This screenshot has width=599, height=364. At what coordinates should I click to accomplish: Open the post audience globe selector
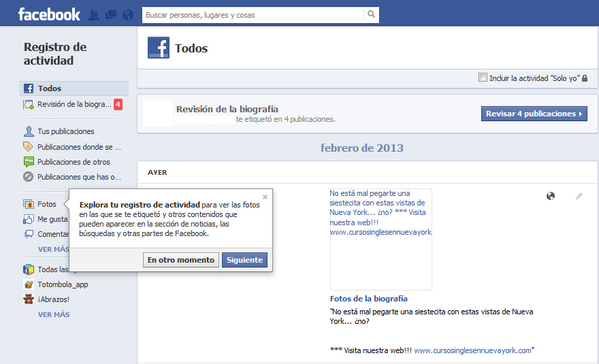tap(551, 196)
